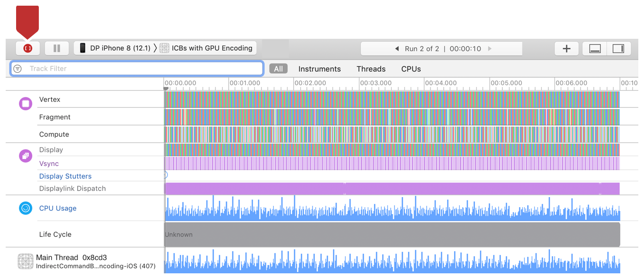
Task: Select the purple GPU instrument icon by Vertex
Action: coord(26,104)
